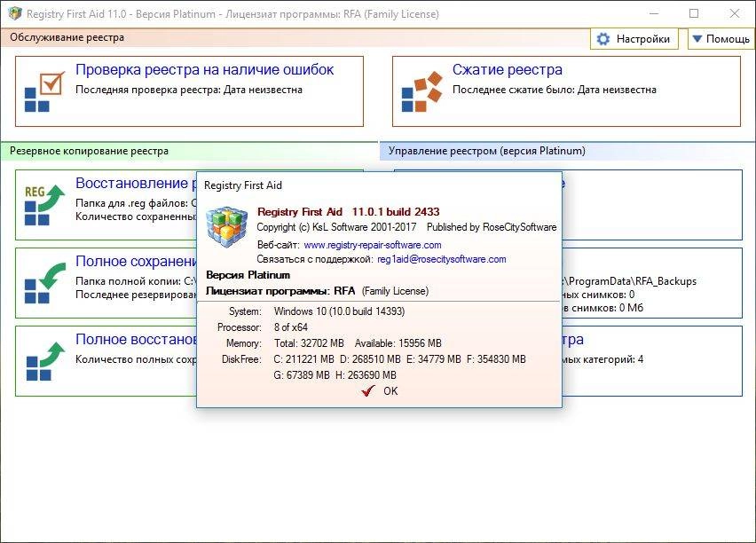Click the Лицензиат программы: RFA line in dialog

318,291
